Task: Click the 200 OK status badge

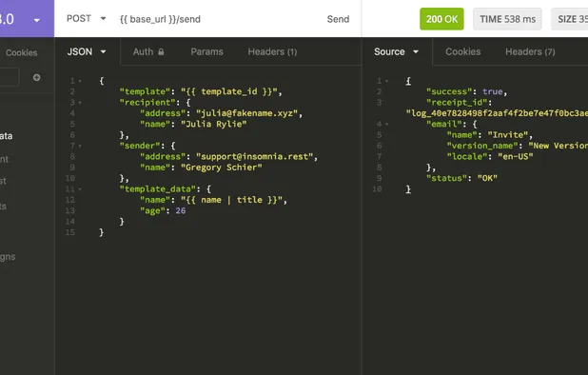Action: (441, 19)
